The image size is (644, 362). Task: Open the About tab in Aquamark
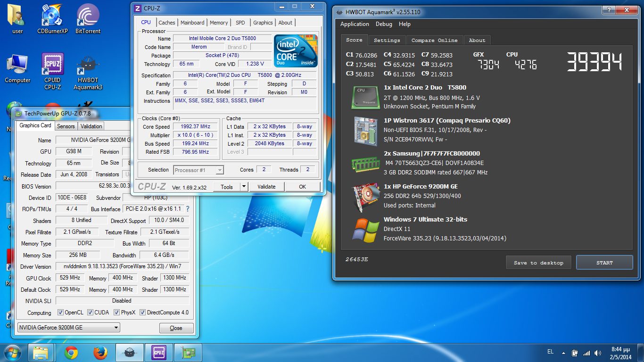(477, 41)
